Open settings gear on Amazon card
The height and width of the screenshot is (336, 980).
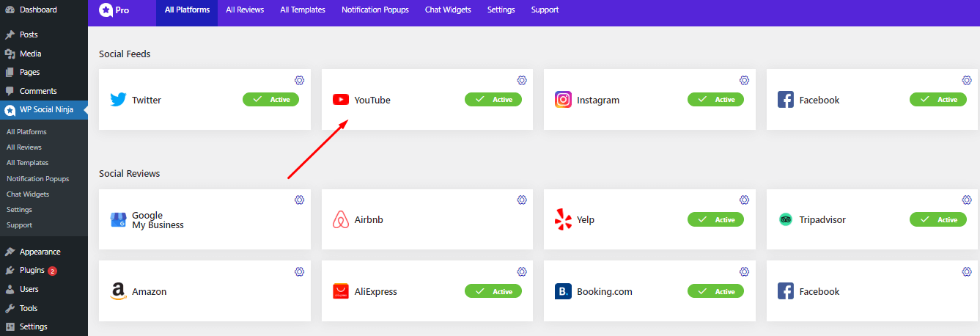coord(299,271)
